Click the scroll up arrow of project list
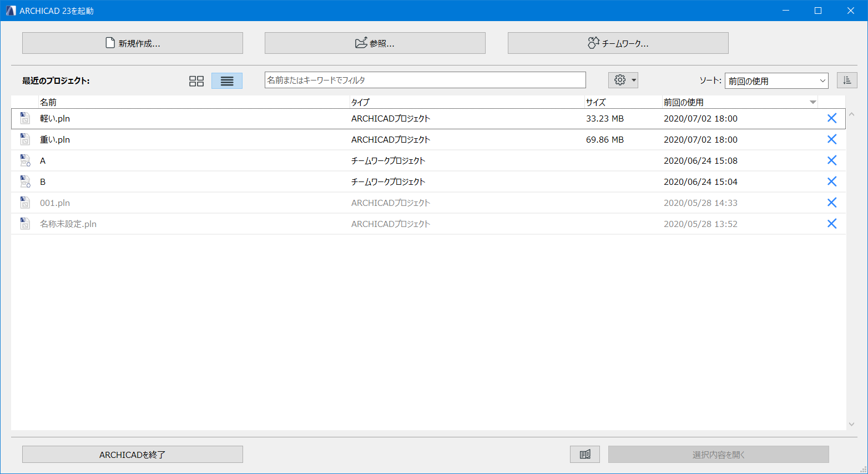Screen dimensions: 868x474 click(x=851, y=114)
